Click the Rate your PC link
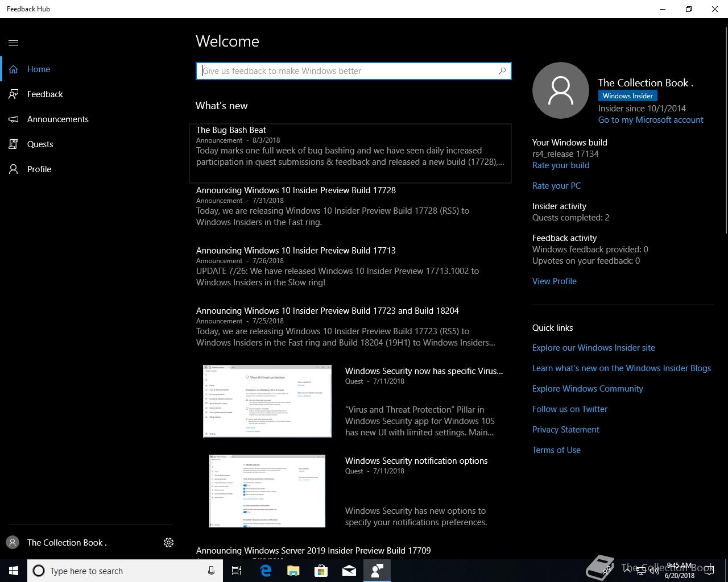 point(556,186)
